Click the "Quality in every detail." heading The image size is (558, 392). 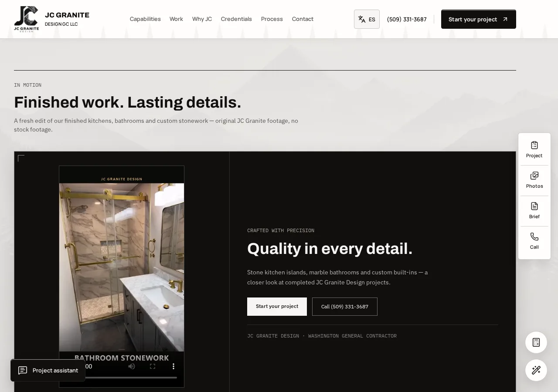click(x=330, y=249)
